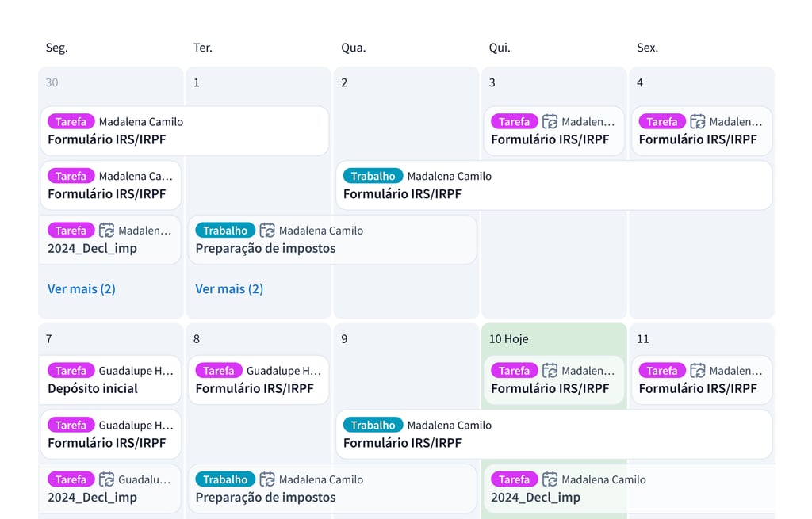Click the Qua. weekday column header
This screenshot has height=519, width=812.
(354, 48)
